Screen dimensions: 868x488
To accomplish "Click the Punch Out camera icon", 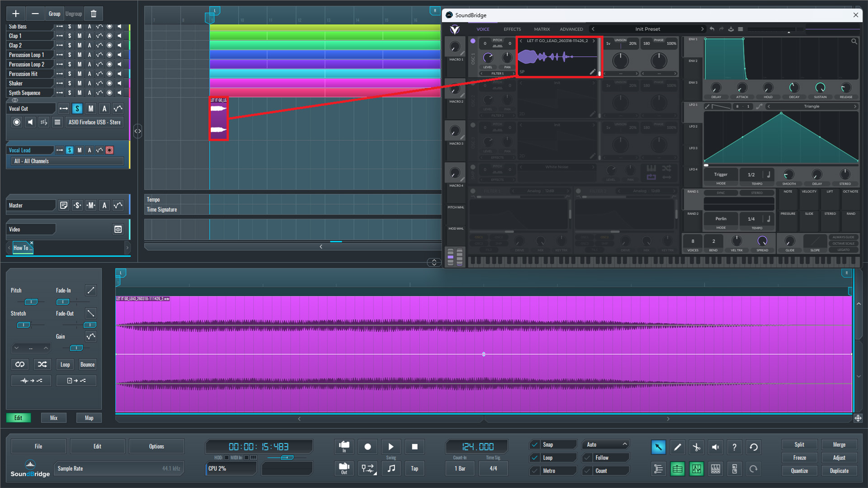I will tap(344, 468).
